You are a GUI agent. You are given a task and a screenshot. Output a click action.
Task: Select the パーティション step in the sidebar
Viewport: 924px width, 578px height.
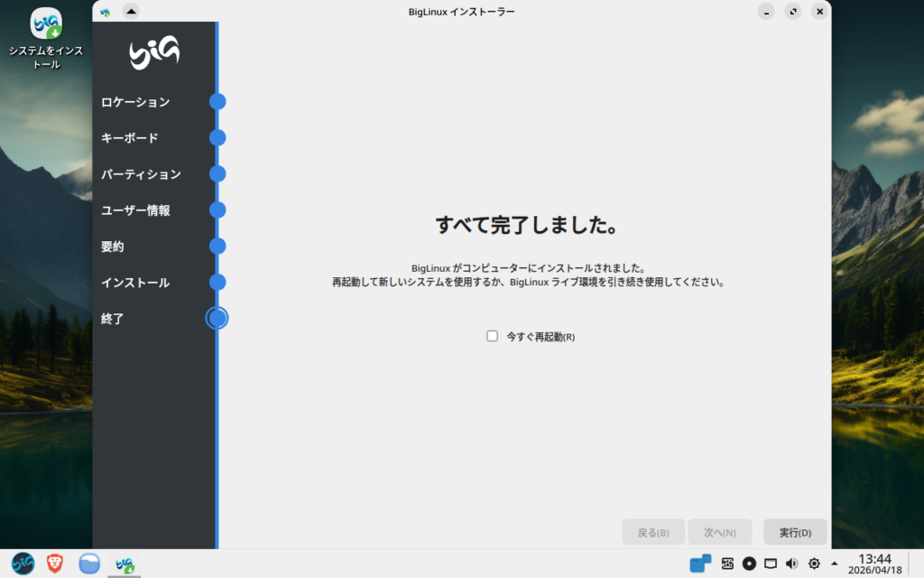point(141,174)
